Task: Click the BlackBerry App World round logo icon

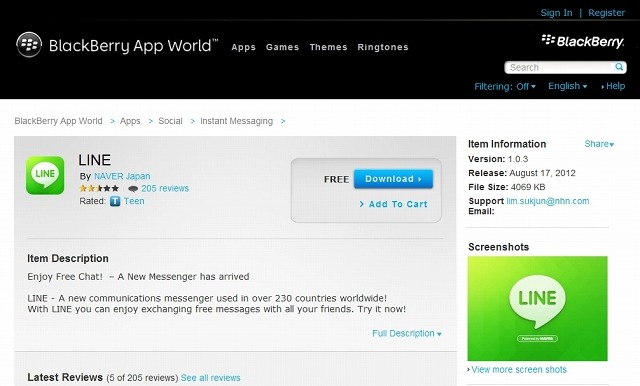Action: click(x=29, y=44)
